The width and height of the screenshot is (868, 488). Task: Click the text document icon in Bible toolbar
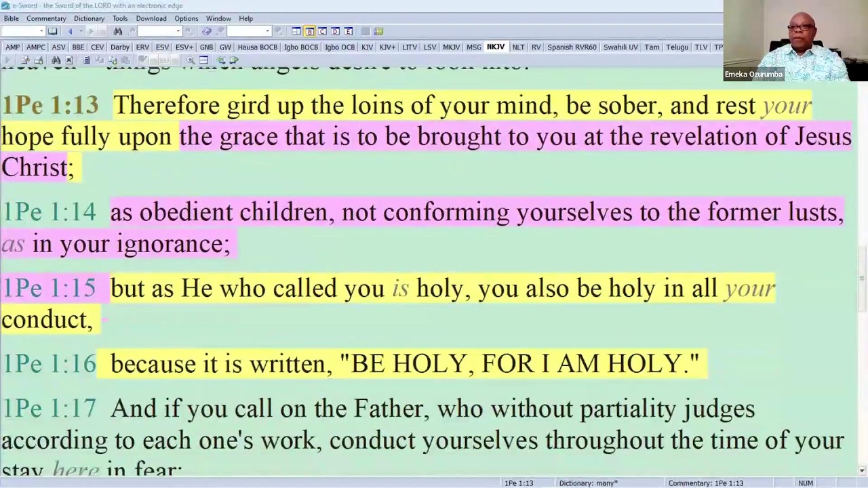86,60
